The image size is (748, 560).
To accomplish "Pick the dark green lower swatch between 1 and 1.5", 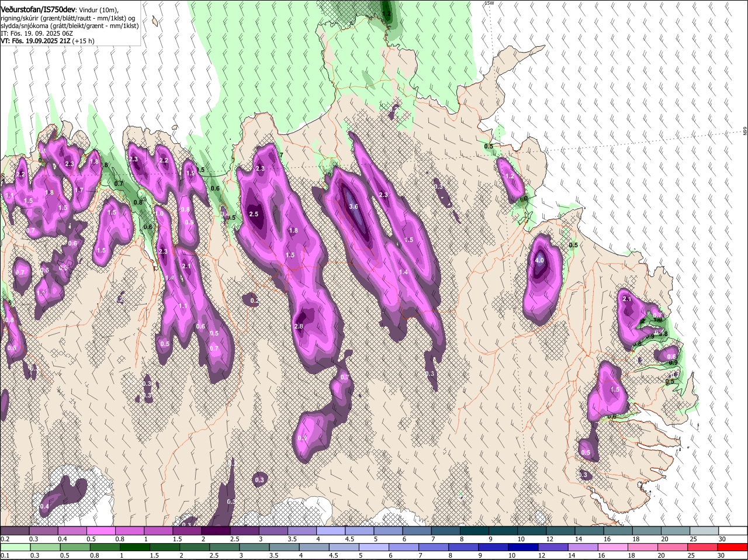I will [135, 547].
